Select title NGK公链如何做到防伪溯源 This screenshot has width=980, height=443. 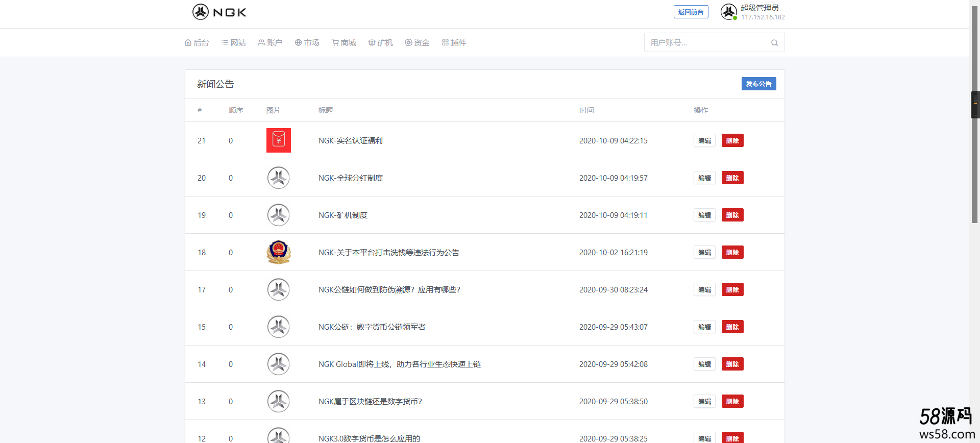[x=389, y=289]
